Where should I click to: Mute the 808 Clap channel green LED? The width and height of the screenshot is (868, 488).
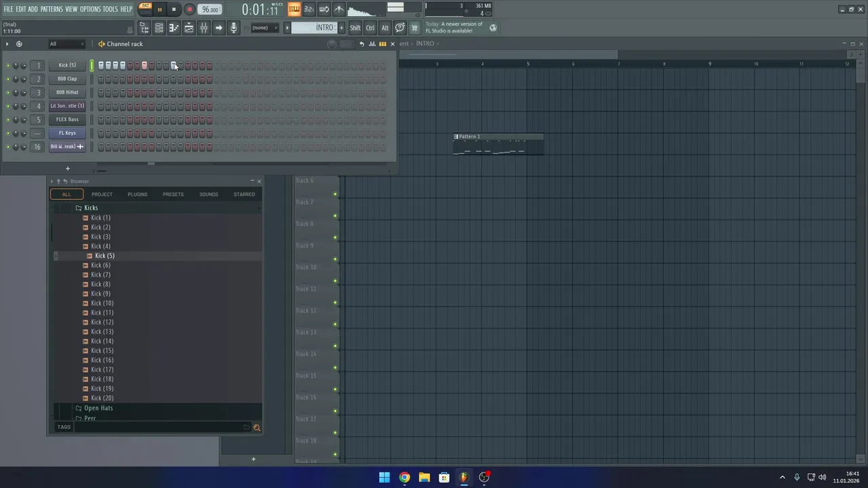point(8,79)
